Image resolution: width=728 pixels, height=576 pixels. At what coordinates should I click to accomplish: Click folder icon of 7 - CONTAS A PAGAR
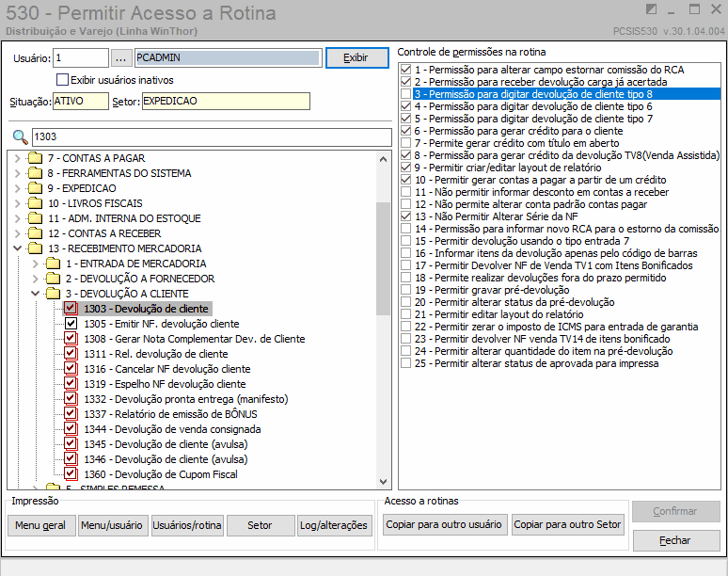[x=35, y=158]
